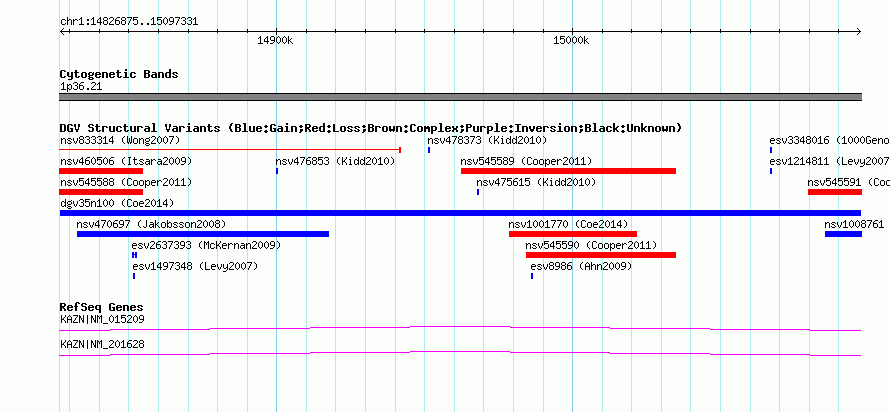Select the long blue dgv35n100 gain bar
Image resolution: width=890 pixels, height=412 pixels.
(460, 213)
